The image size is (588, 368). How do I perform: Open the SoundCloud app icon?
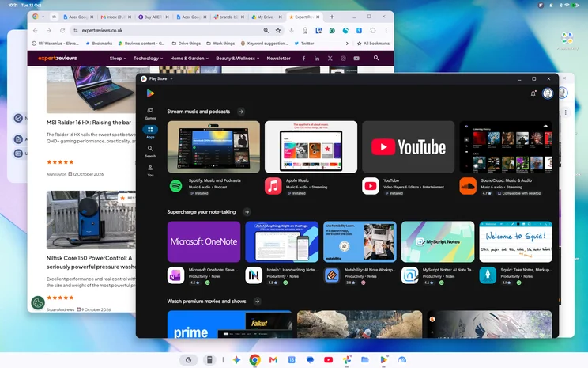pos(468,186)
